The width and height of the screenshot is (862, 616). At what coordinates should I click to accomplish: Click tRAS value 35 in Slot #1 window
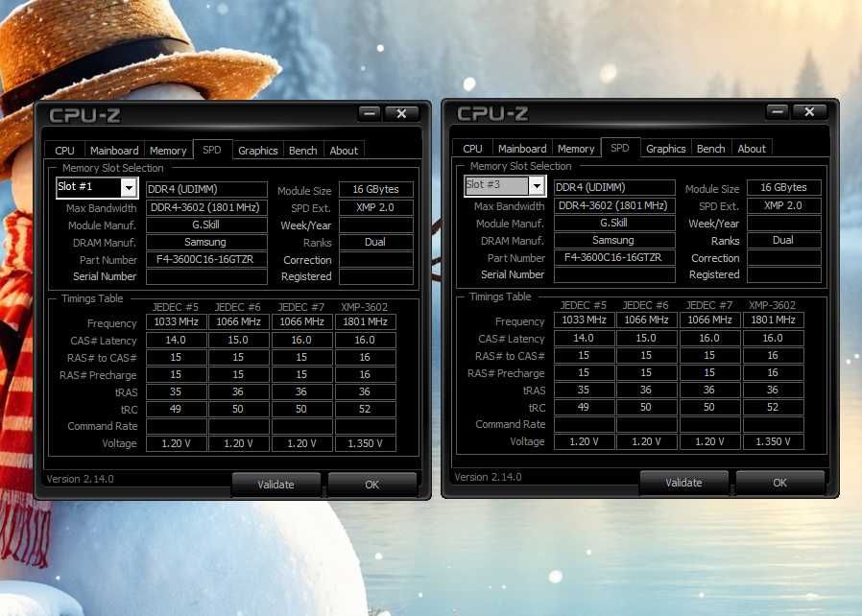tap(176, 391)
